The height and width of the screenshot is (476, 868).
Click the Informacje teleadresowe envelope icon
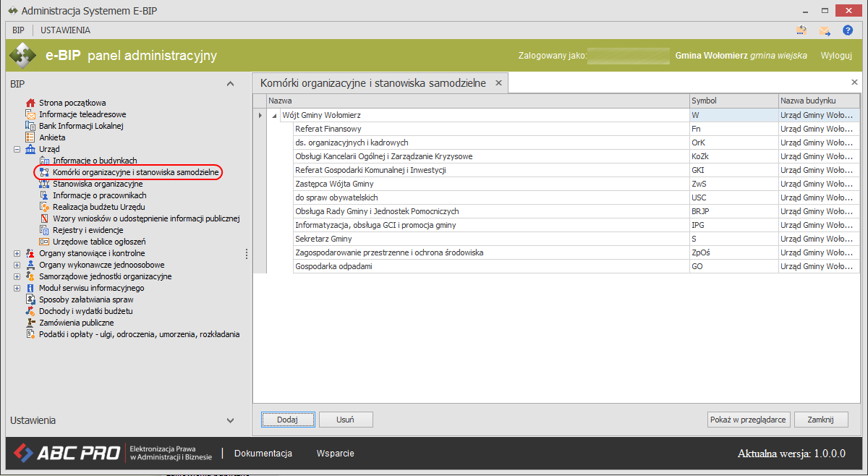[x=30, y=114]
